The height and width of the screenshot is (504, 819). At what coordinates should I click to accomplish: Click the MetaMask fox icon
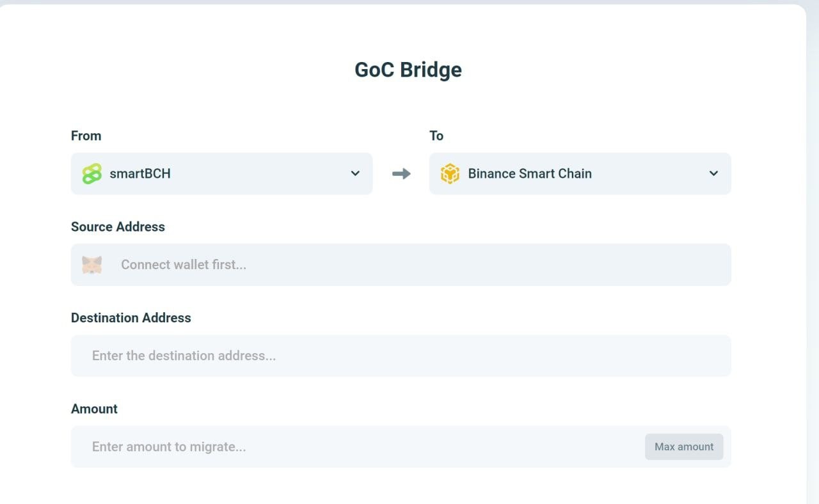tap(92, 265)
